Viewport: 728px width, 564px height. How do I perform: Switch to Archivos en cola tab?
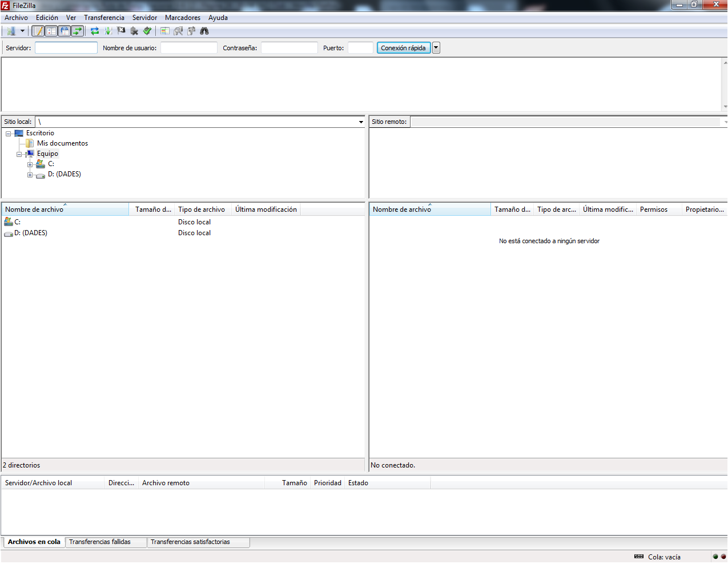tap(34, 542)
